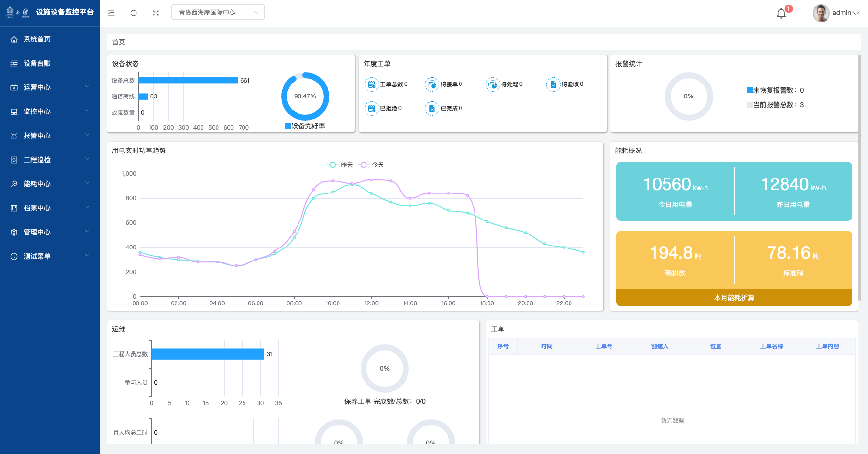Toggle fullscreen with the expand icon
Screen dimensions: 868x454
pyautogui.click(x=156, y=13)
